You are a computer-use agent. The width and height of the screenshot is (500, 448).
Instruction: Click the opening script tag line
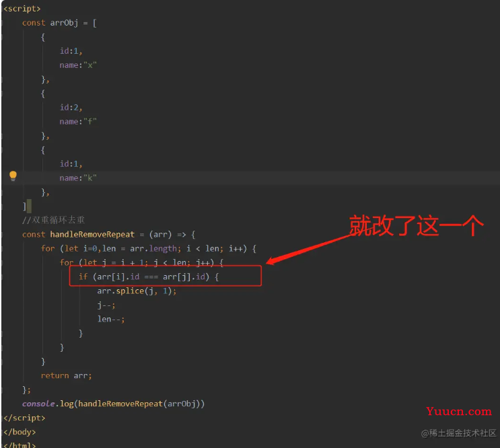22,9
